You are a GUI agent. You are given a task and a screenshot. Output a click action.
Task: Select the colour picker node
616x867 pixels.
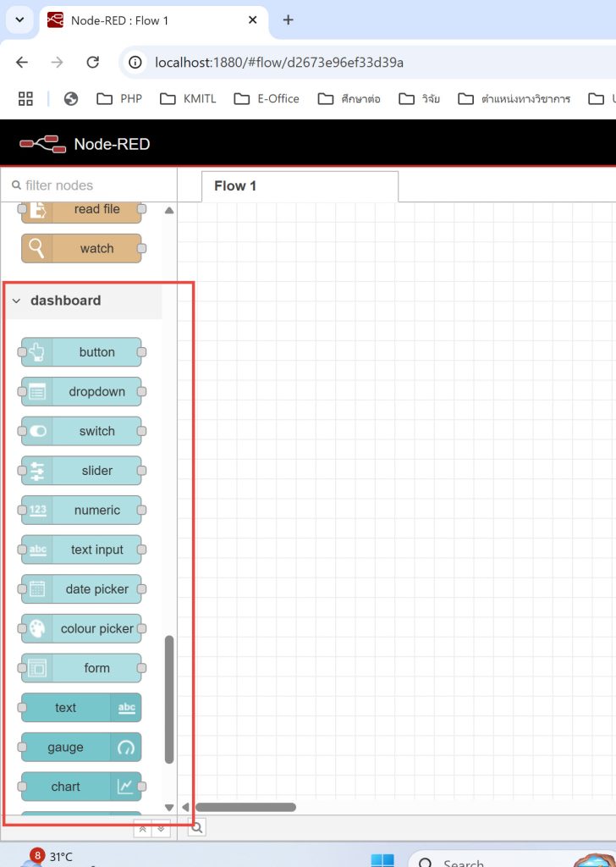81,629
